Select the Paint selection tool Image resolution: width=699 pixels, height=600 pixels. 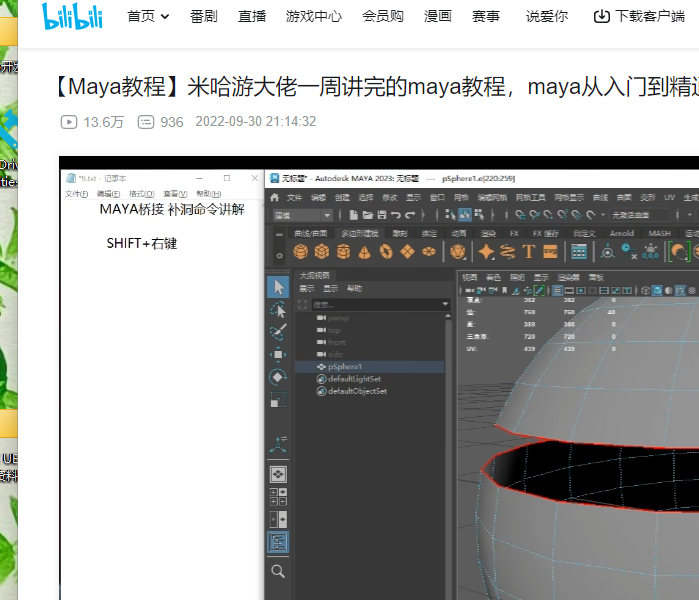point(278,332)
